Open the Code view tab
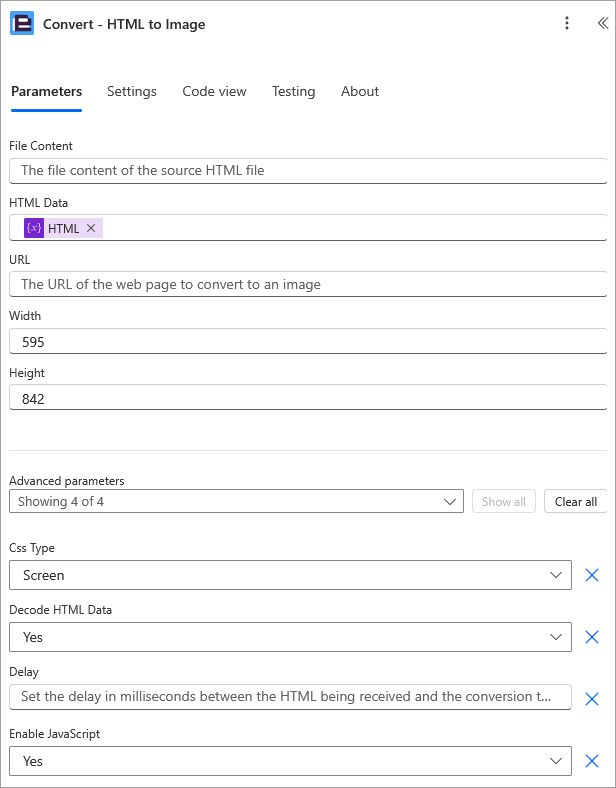The width and height of the screenshot is (616, 788). point(214,91)
